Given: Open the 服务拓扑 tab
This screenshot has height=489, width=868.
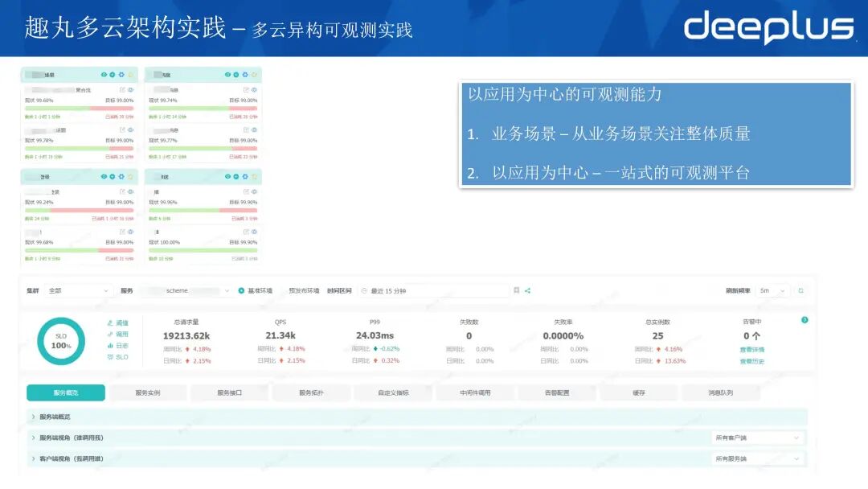Looking at the screenshot, I should tap(312, 392).
